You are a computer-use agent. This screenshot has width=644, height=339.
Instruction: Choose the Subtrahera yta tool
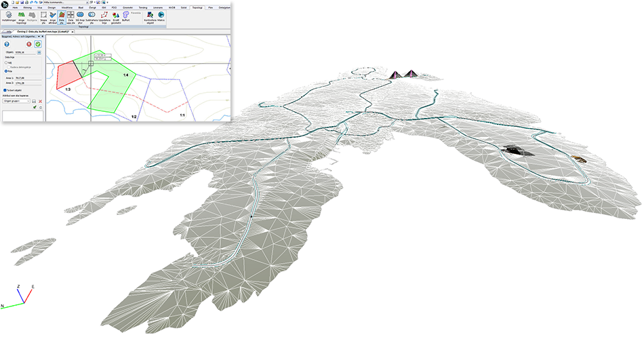[91, 16]
